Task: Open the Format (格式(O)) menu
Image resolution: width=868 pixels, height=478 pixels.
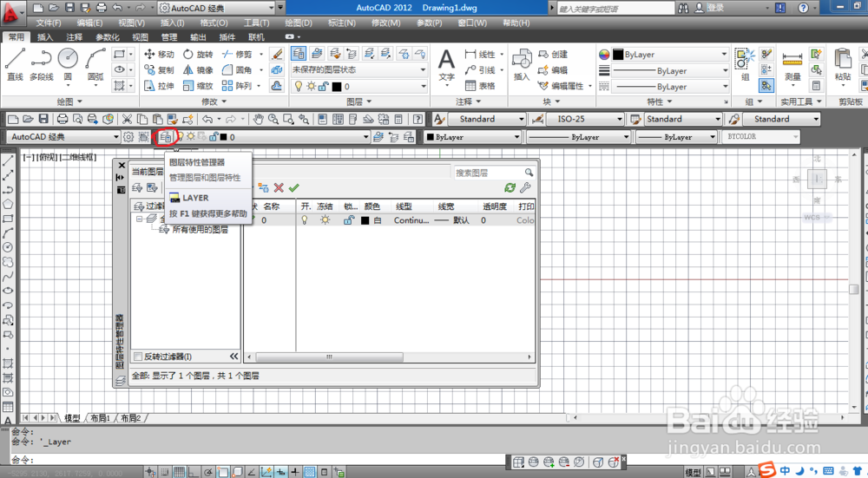Action: [214, 23]
